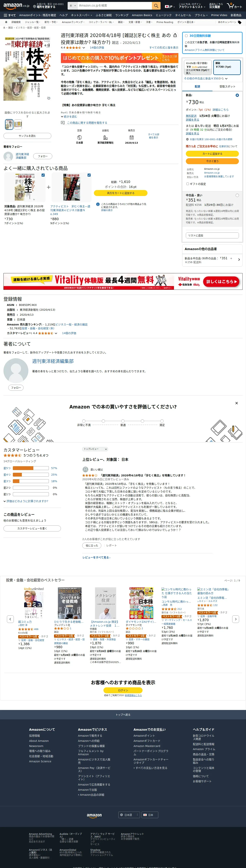
Task: Click the globe language icon above 日本語
Action: coord(80,138)
